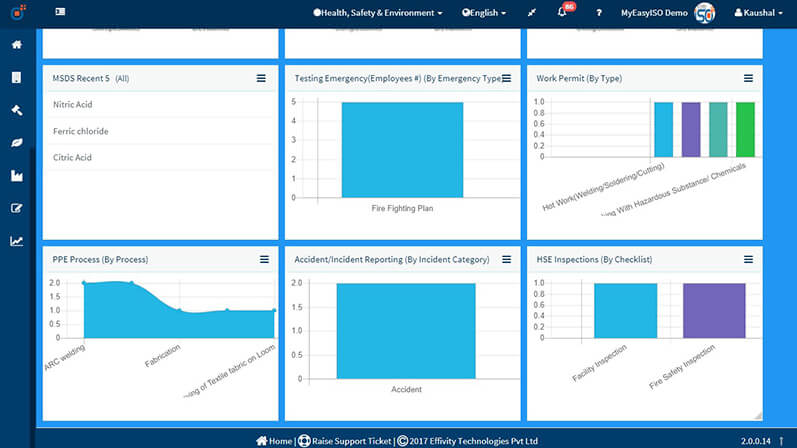The width and height of the screenshot is (797, 448).
Task: Open the MSDS Recent 5 panel menu
Action: pos(261,78)
